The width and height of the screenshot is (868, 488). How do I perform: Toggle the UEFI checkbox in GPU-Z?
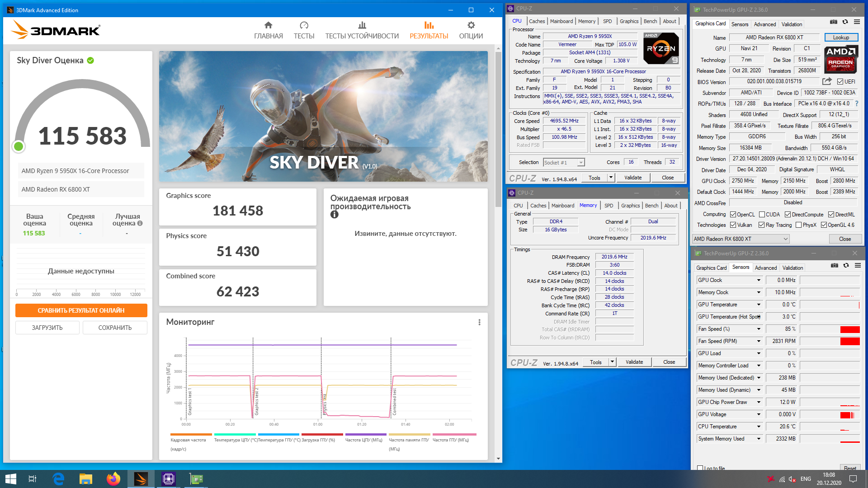(840, 82)
